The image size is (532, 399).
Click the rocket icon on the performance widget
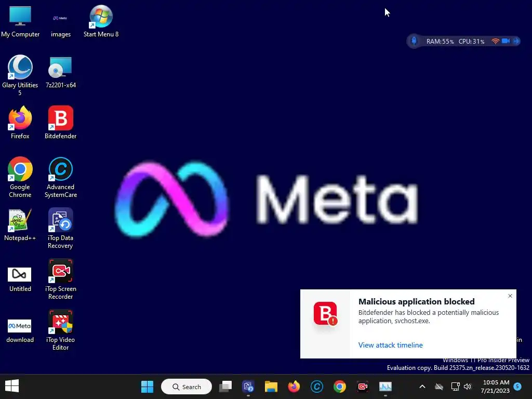click(x=414, y=41)
